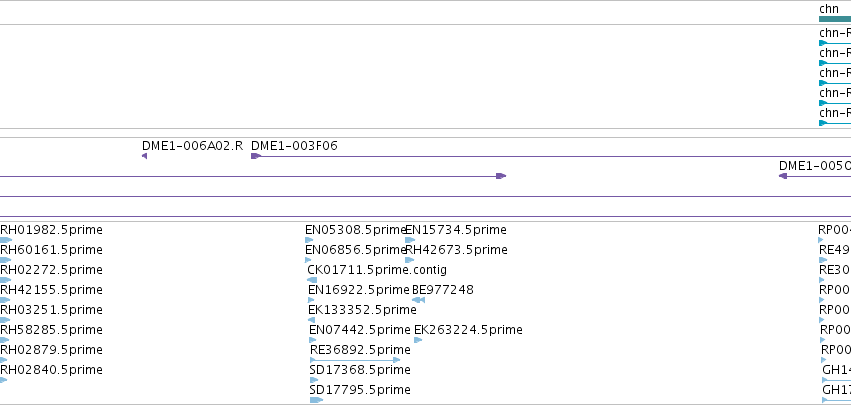
Task: Click the DME1-003F06 label text
Action: [x=294, y=145]
